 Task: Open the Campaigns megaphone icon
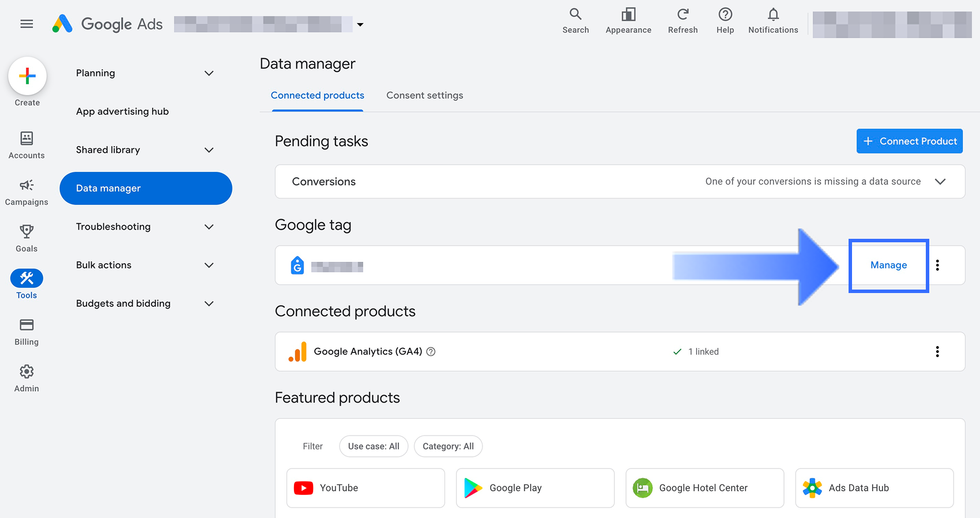(x=27, y=185)
